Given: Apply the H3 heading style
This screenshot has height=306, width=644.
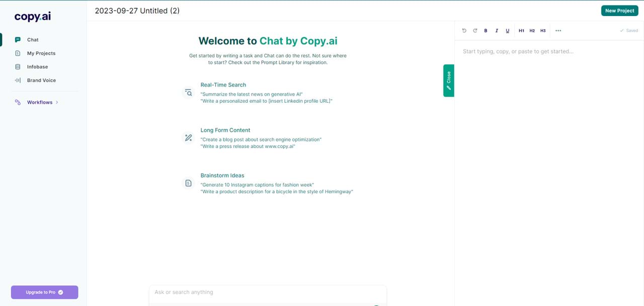Looking at the screenshot, I should (543, 31).
